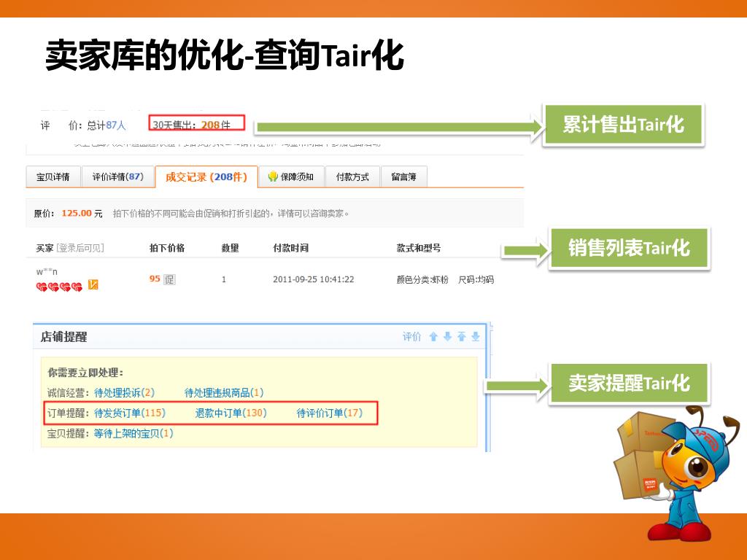Click the move-to-top arrow in 店铺提醒 header
747x560 pixels.
(461, 337)
